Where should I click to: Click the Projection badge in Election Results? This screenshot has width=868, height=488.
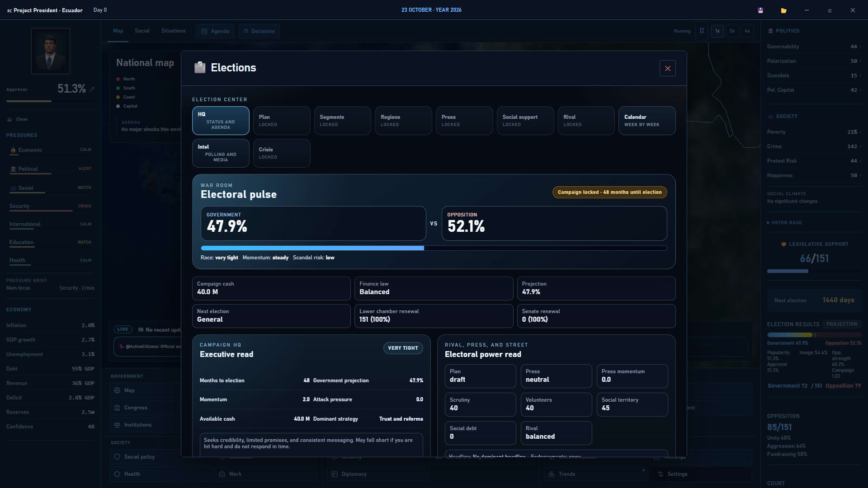[x=842, y=324]
